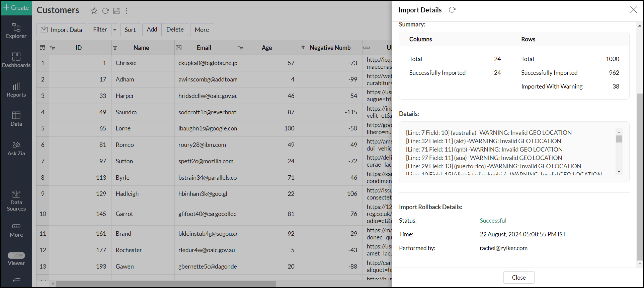This screenshot has height=288, width=644.
Task: Click the favorite star icon beside Customers
Action: pos(94,11)
